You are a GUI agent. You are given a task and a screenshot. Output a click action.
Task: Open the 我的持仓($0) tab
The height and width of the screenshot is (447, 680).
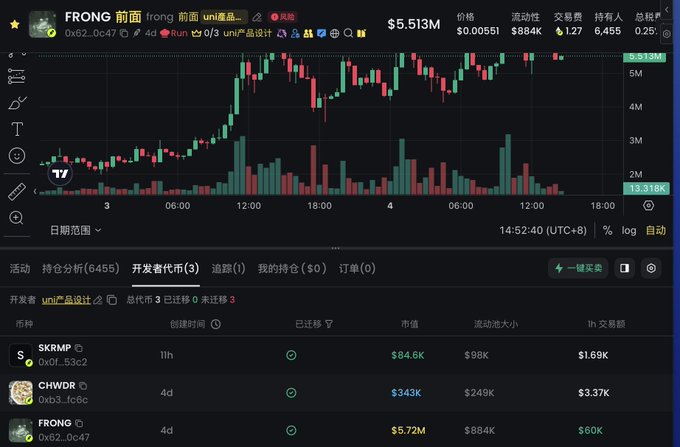click(x=292, y=268)
